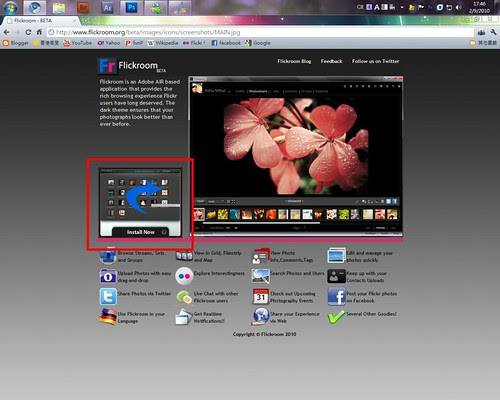Click the Several Other Goodies text

point(371,314)
